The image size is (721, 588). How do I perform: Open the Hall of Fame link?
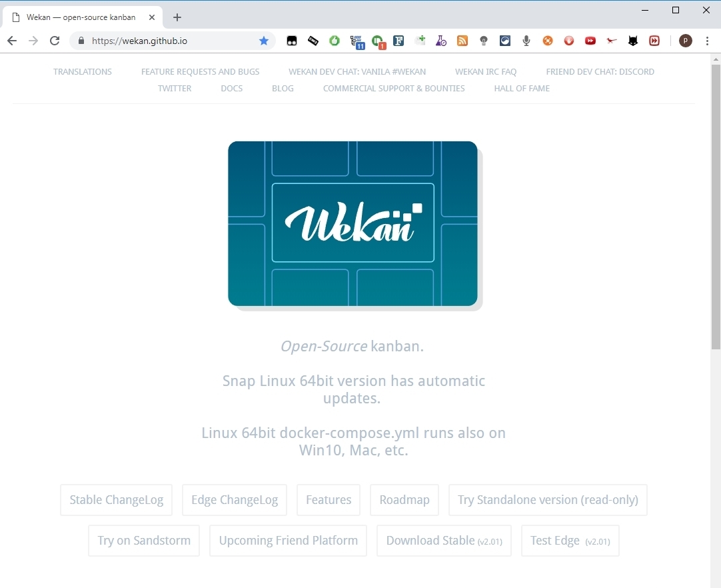(x=522, y=89)
